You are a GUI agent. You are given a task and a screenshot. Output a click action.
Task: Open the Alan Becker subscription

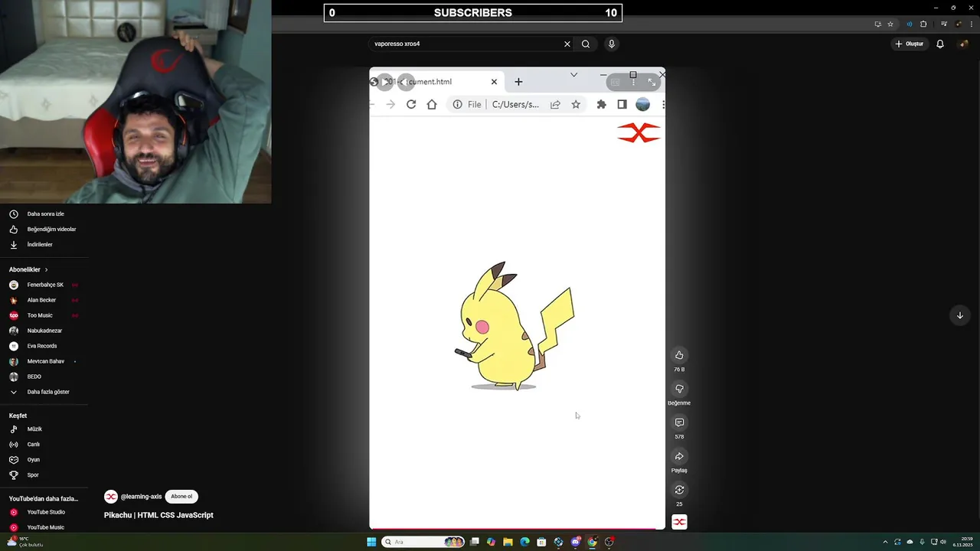(x=44, y=300)
